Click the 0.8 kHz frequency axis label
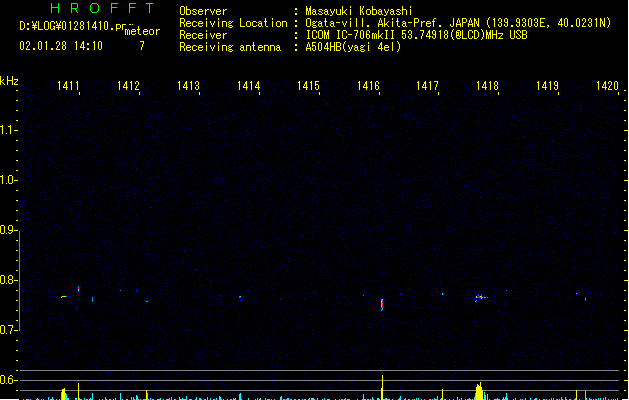This screenshot has width=629, height=400. pyautogui.click(x=8, y=280)
